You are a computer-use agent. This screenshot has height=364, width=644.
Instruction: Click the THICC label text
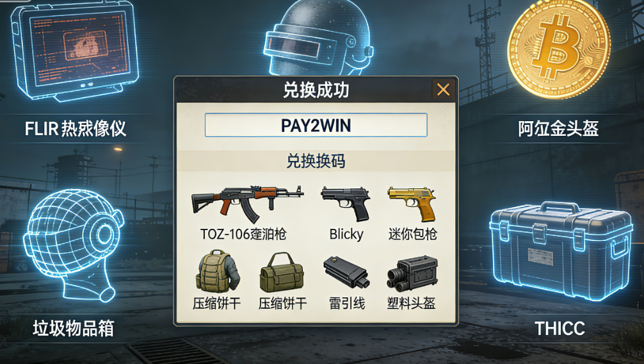pos(559,328)
